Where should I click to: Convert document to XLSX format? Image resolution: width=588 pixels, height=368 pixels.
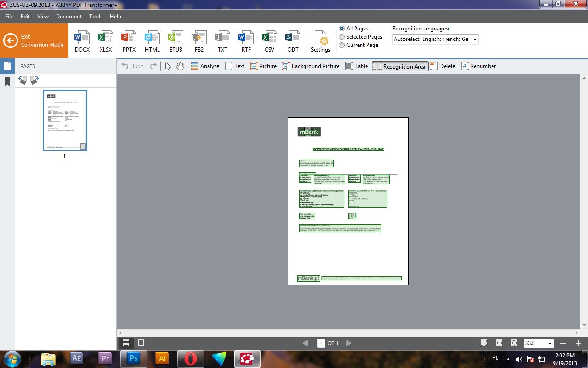click(x=106, y=41)
